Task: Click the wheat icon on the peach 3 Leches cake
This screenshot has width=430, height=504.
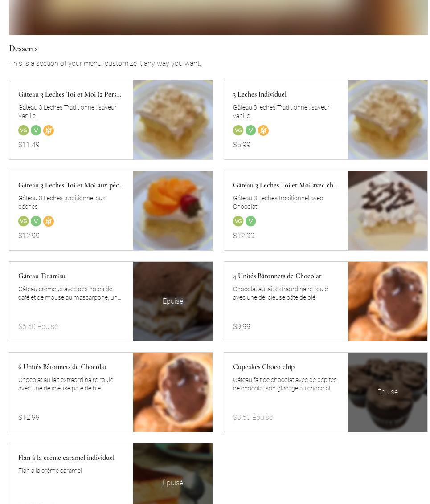Action: [x=49, y=221]
